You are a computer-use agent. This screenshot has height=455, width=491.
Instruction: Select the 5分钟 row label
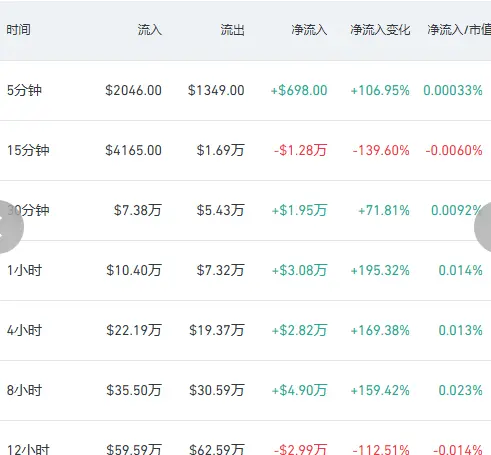pos(24,90)
